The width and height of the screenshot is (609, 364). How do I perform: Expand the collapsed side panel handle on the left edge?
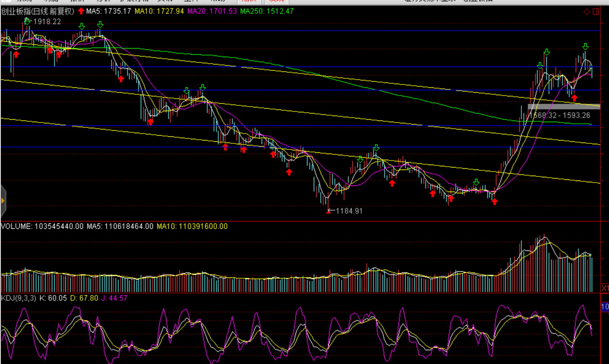tap(3, 201)
